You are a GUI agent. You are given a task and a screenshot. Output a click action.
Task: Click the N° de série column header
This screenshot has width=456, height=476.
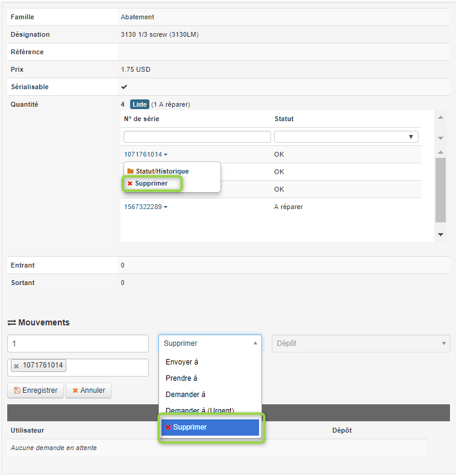click(142, 119)
